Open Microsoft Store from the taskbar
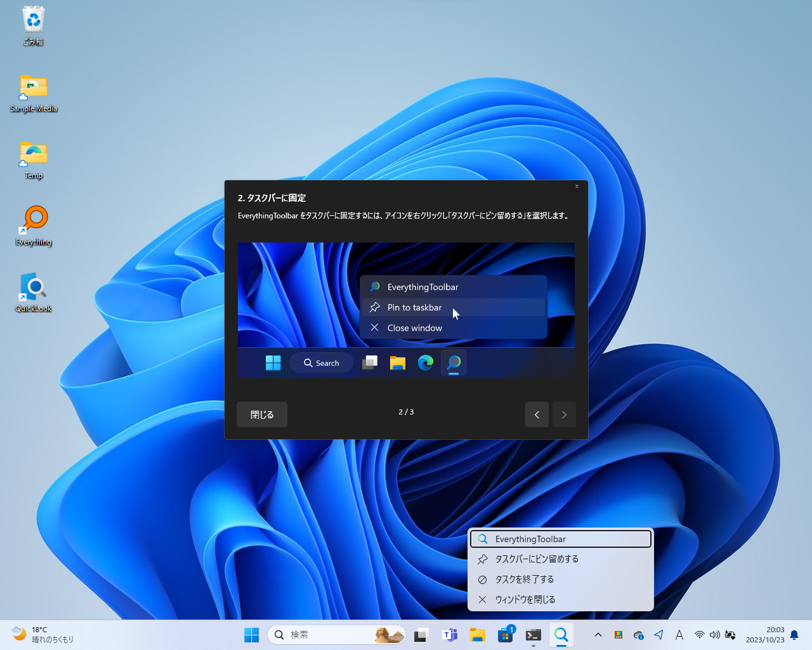This screenshot has width=812, height=650. pos(506,635)
